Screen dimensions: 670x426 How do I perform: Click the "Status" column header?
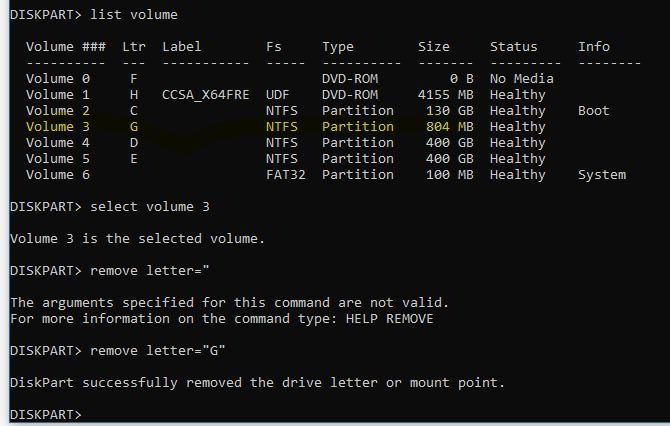point(513,46)
